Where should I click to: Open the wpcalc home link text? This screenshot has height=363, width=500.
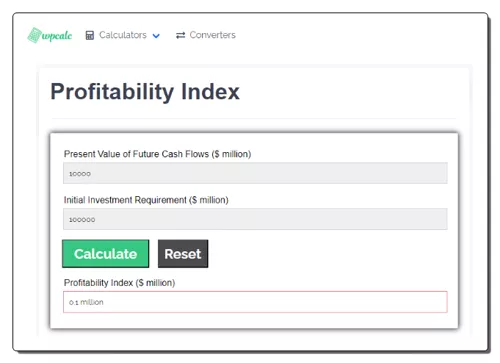tap(57, 36)
